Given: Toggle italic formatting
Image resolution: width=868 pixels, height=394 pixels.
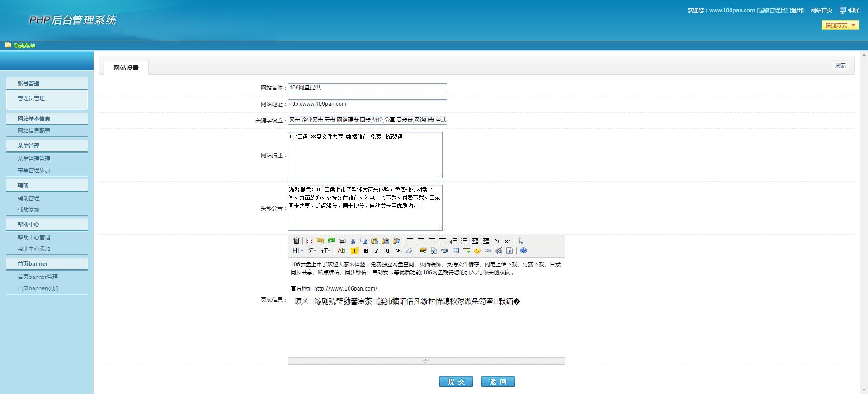Looking at the screenshot, I should [377, 251].
